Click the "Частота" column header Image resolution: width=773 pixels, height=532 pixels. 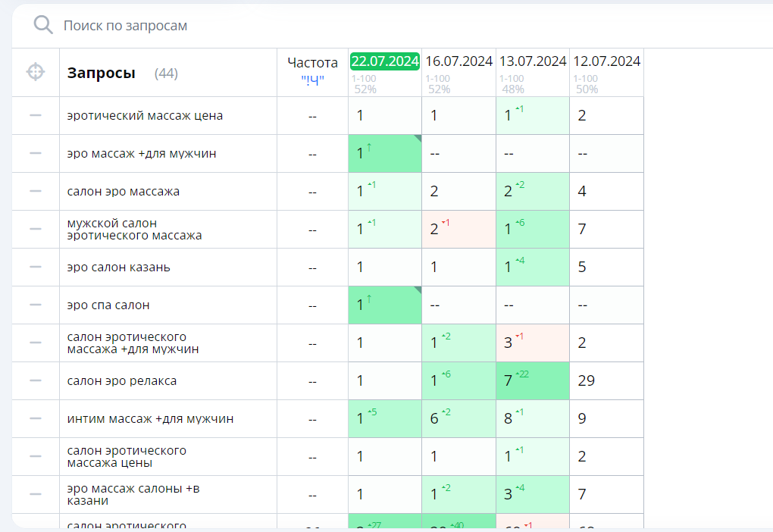tap(312, 63)
